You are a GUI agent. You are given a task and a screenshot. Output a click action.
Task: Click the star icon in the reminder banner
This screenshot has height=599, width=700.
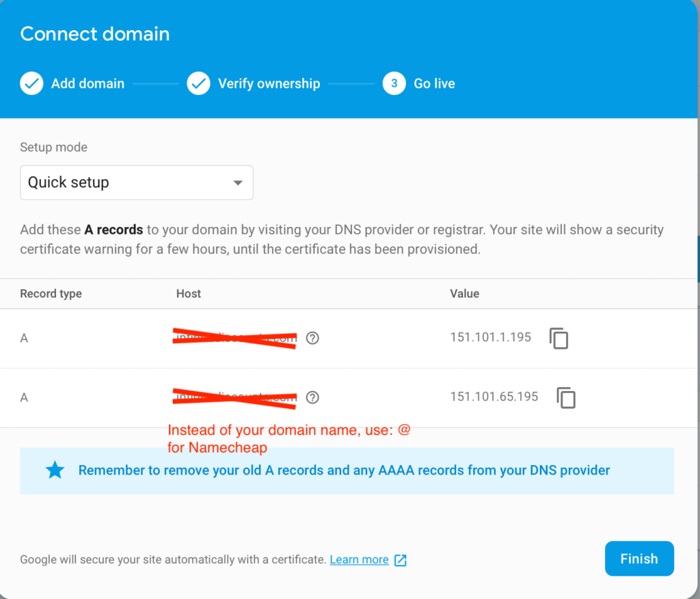click(x=55, y=470)
